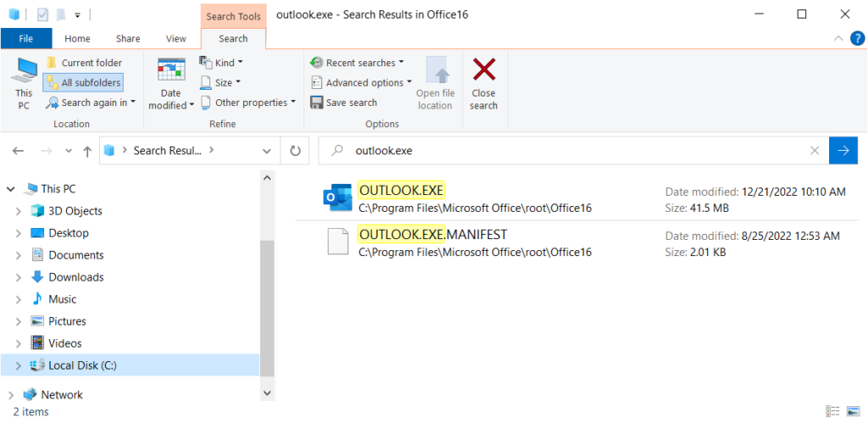
Task: Click the Refresh button
Action: (x=296, y=151)
